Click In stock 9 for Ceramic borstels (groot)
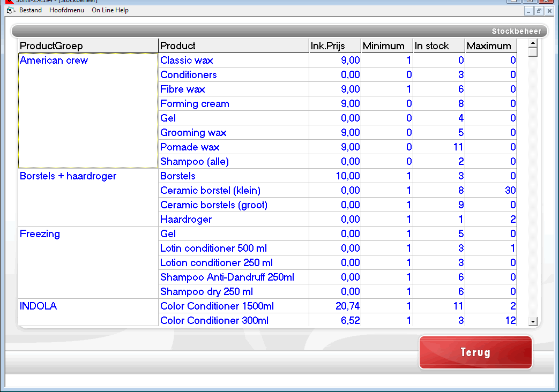Image resolution: width=559 pixels, height=392 pixels. pyautogui.click(x=439, y=205)
